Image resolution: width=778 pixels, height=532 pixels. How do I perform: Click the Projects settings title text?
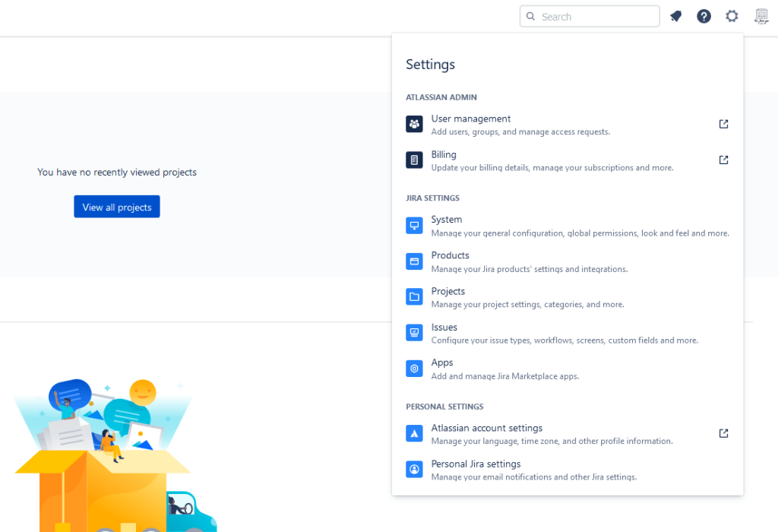(448, 291)
